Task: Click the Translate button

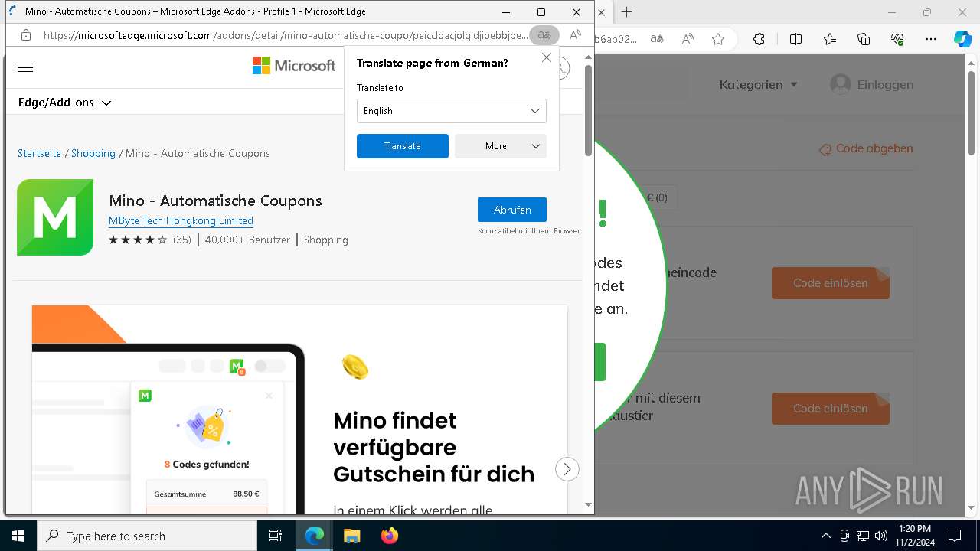Action: (x=403, y=146)
